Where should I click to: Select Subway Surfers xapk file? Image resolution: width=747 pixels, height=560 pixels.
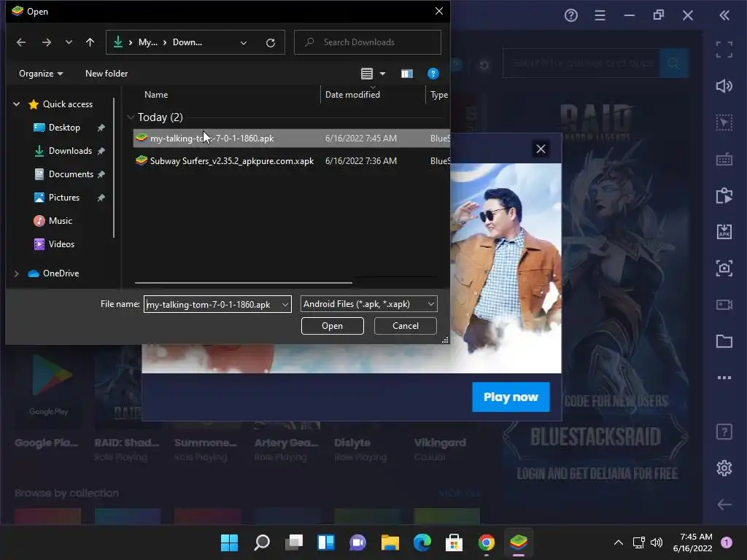click(x=291, y=161)
